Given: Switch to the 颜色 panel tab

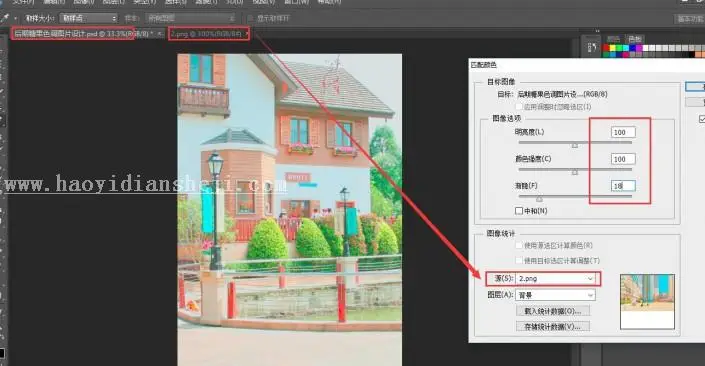Looking at the screenshot, I should pyautogui.click(x=613, y=39).
